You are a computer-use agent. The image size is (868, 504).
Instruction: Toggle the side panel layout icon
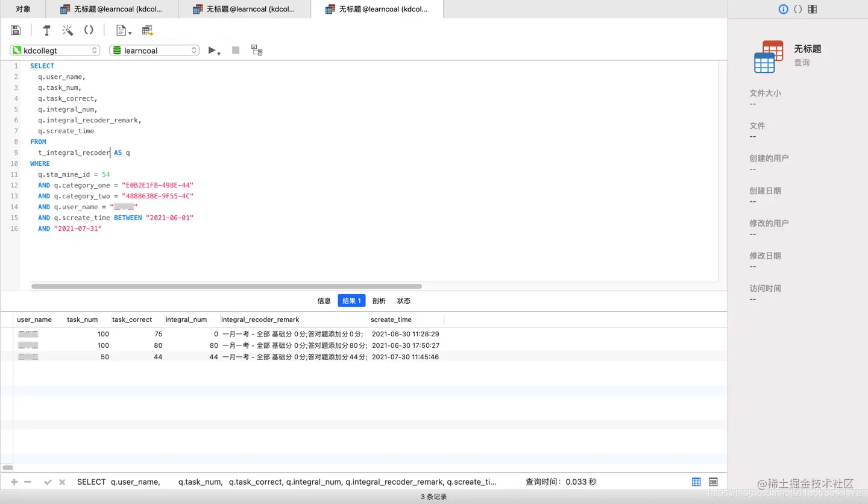(x=813, y=9)
